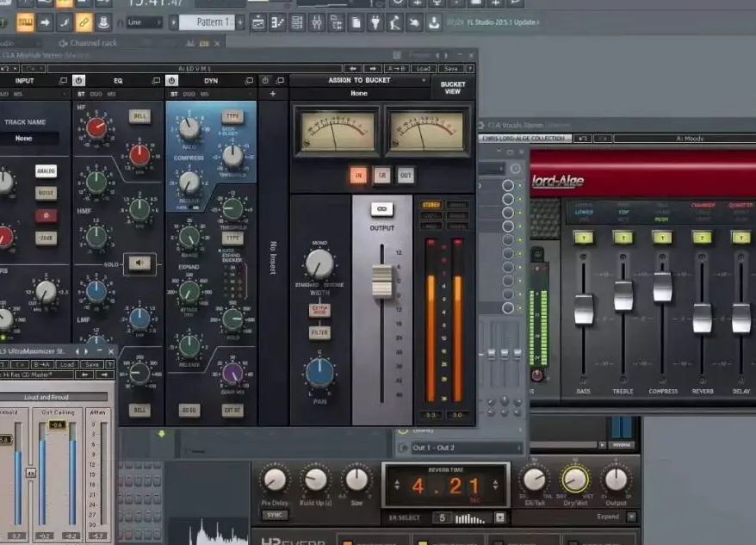The height and width of the screenshot is (545, 756).
Task: Click the next preset arrow in L3 UltraMaximizer
Action: coord(104,375)
